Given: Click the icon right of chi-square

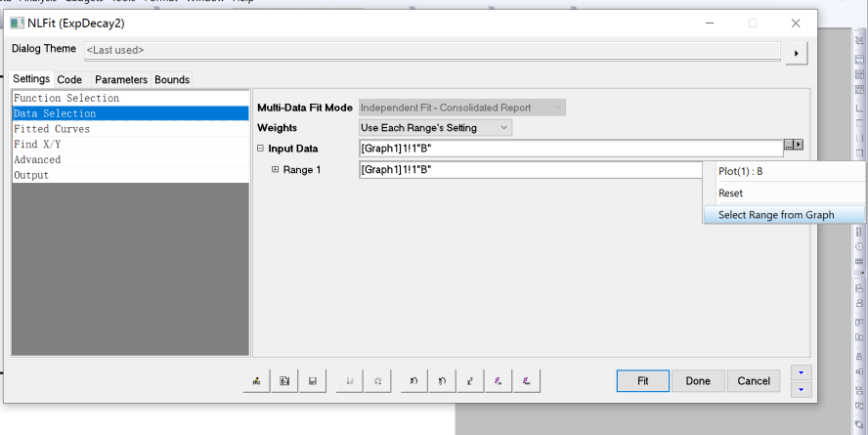Looking at the screenshot, I should [x=499, y=381].
